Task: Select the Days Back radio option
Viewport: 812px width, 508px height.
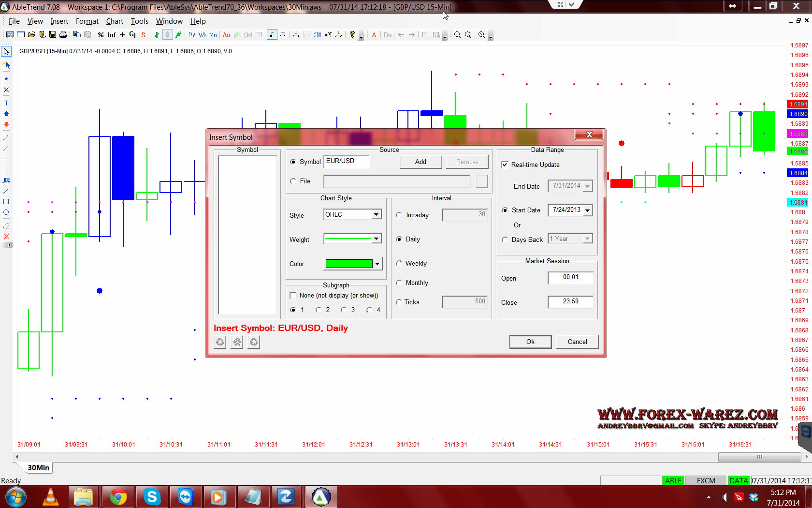Action: pos(505,239)
